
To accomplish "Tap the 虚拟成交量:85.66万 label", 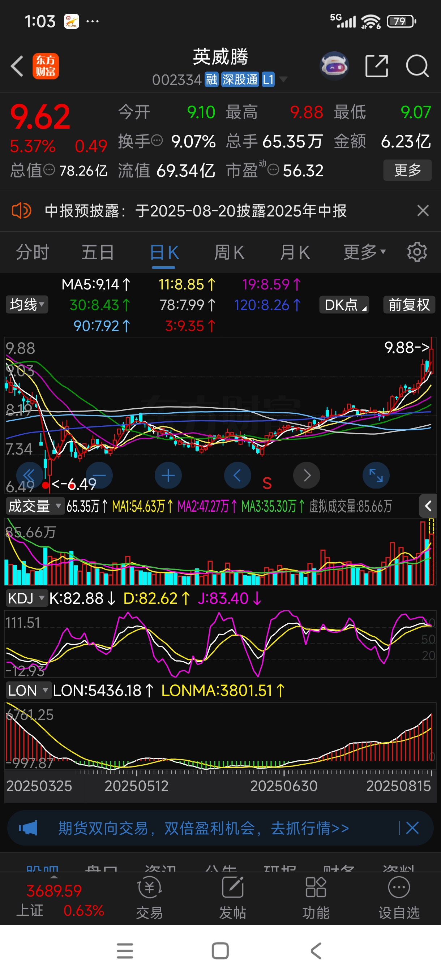I will (350, 506).
